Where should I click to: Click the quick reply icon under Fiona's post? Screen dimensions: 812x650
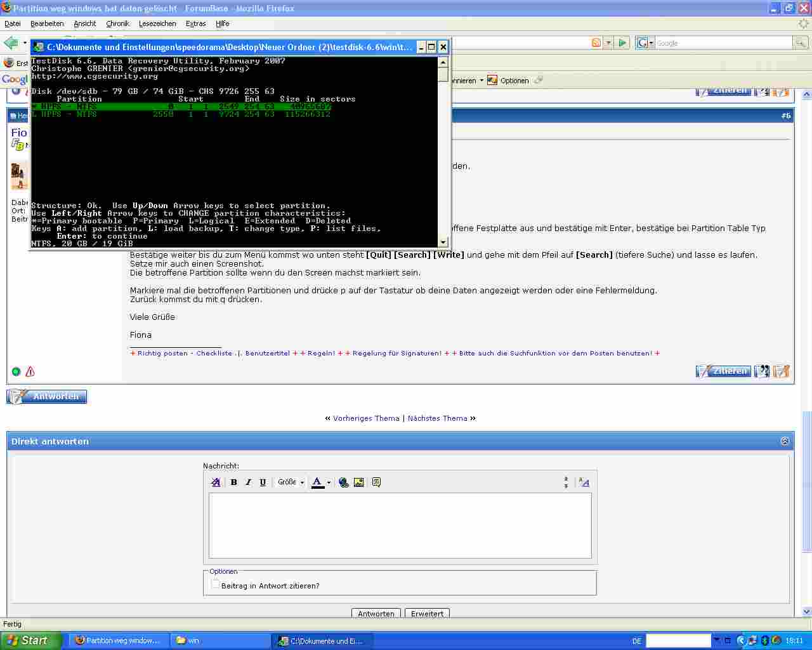782,371
